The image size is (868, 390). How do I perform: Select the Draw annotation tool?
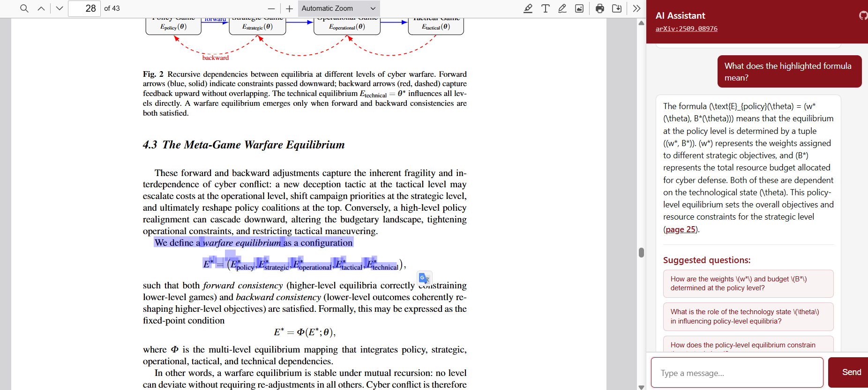coord(562,8)
